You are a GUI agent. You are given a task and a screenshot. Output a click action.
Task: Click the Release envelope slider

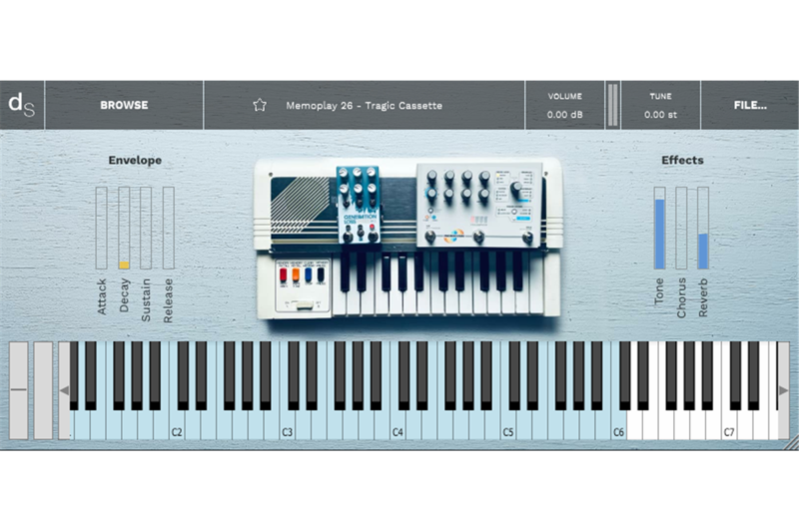[x=168, y=228]
